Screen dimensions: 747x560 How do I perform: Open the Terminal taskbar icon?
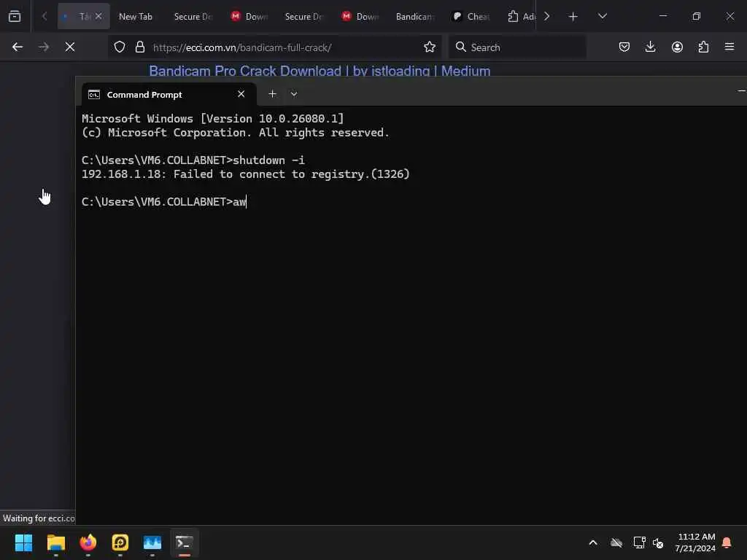point(185,542)
